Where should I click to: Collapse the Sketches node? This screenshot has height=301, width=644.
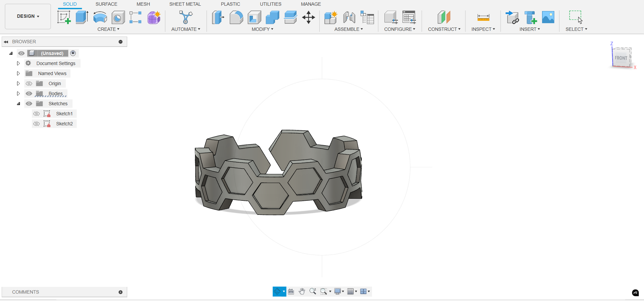click(x=18, y=104)
